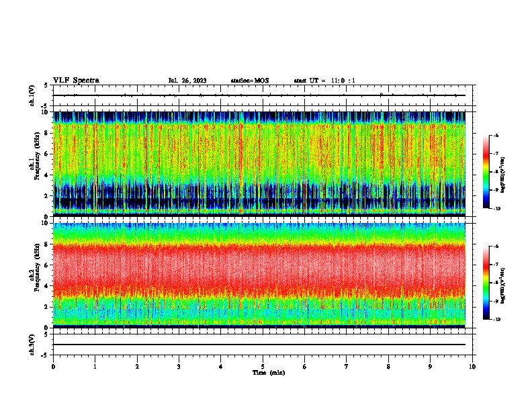This screenshot has width=532, height=411.
Task: Select the date text "Jul 26, 2023"
Action: pos(187,81)
